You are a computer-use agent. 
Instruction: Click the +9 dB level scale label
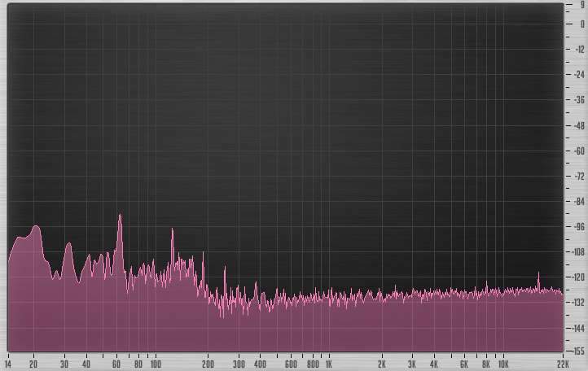(x=581, y=5)
